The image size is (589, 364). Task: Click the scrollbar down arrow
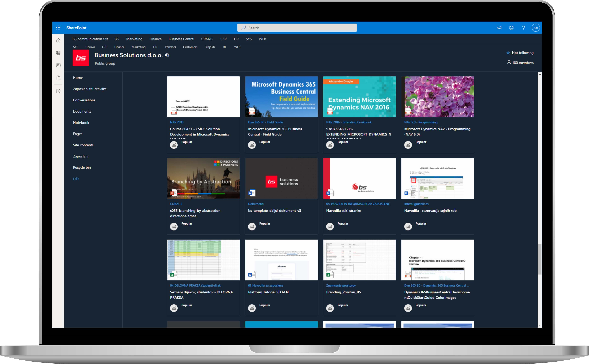point(539,325)
